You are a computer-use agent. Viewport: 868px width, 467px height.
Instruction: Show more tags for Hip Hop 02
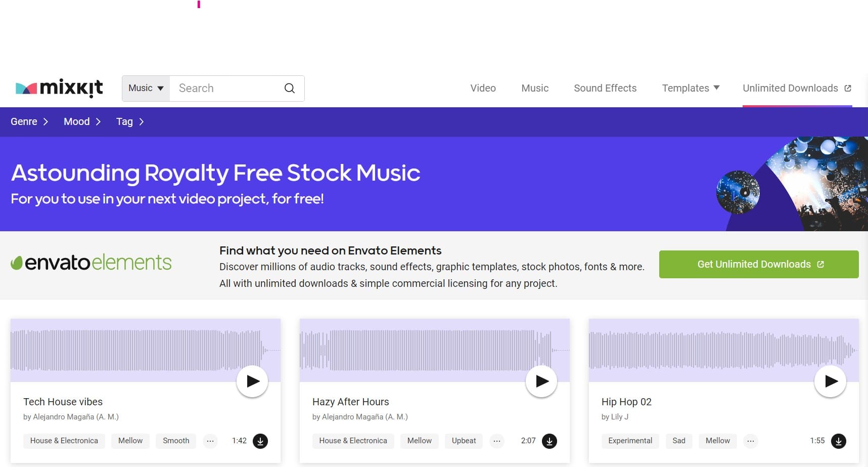[751, 441]
